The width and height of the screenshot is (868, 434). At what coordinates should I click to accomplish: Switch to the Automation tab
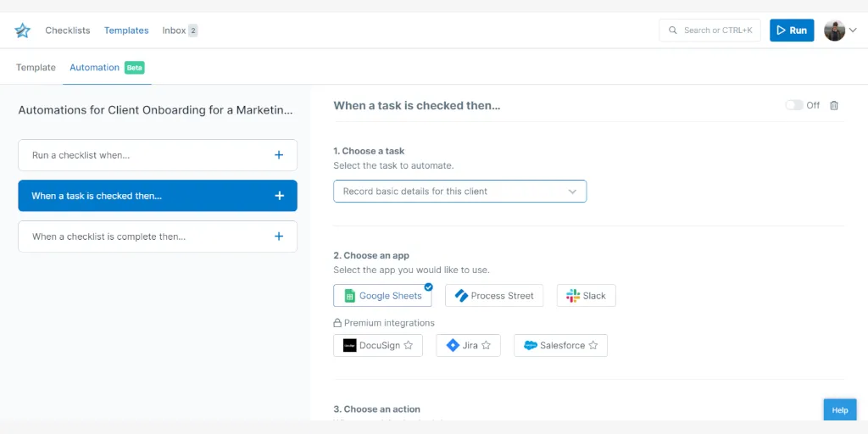[95, 68]
